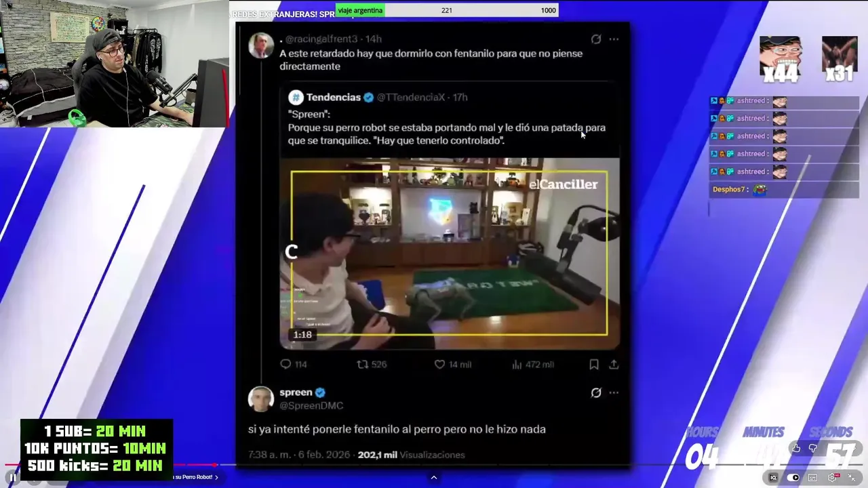Image resolution: width=868 pixels, height=488 pixels.
Task: Expand the up chevron at bottom center
Action: click(434, 477)
